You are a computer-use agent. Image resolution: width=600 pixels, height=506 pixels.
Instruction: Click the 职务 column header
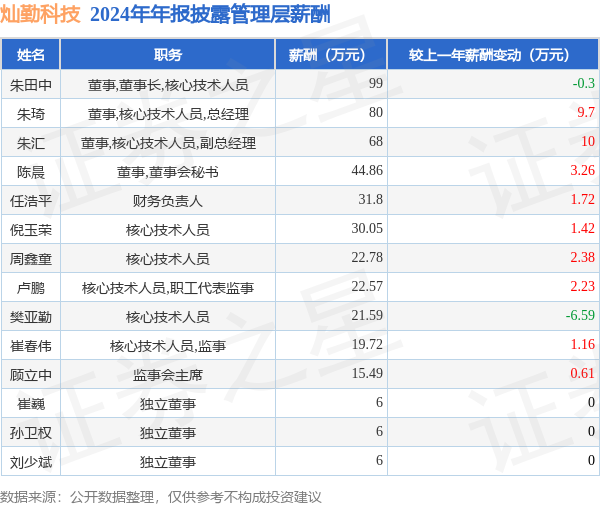point(168,55)
